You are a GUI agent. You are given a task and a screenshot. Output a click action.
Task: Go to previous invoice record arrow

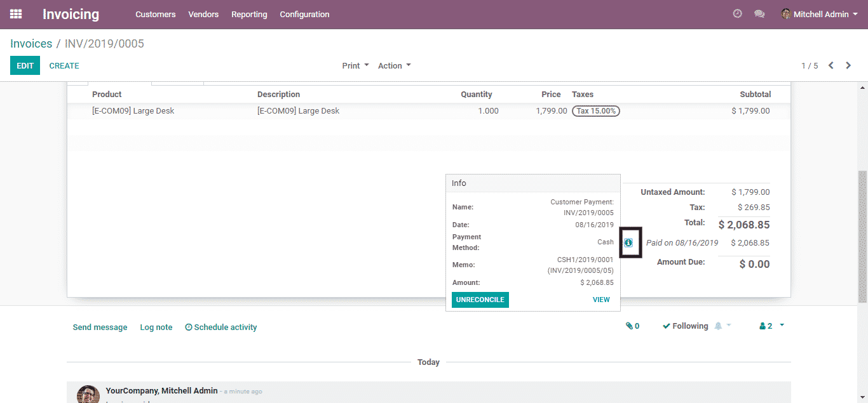pyautogui.click(x=831, y=65)
